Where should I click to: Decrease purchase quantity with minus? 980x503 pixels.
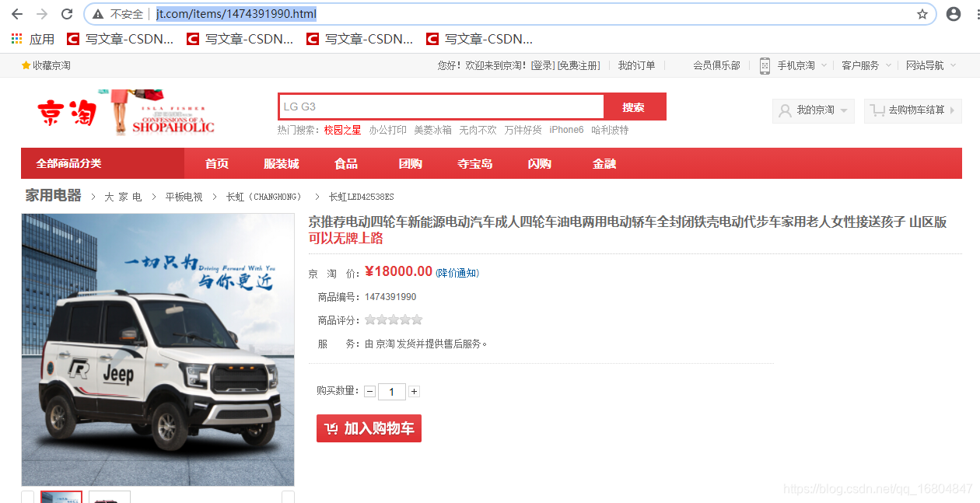[369, 392]
